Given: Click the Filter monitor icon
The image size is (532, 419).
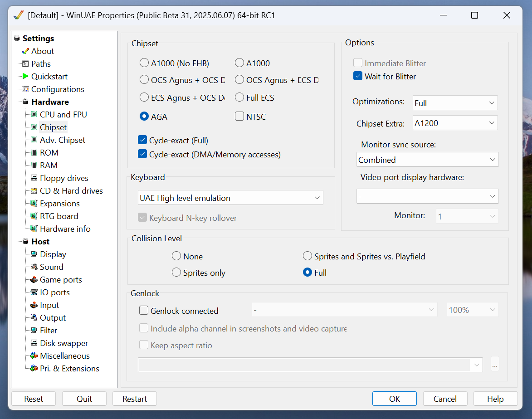Looking at the screenshot, I should [34, 330].
